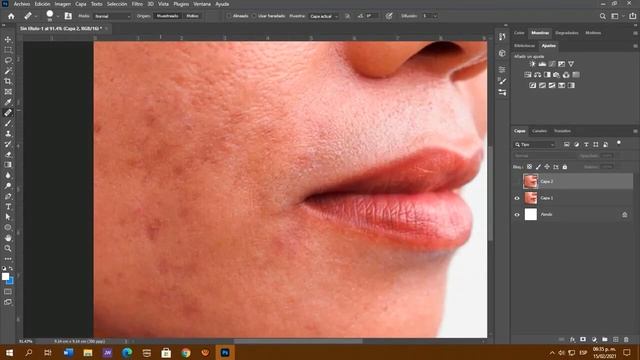Set source to Motivo
Image resolution: width=640 pixels, height=360 pixels.
[x=192, y=16]
